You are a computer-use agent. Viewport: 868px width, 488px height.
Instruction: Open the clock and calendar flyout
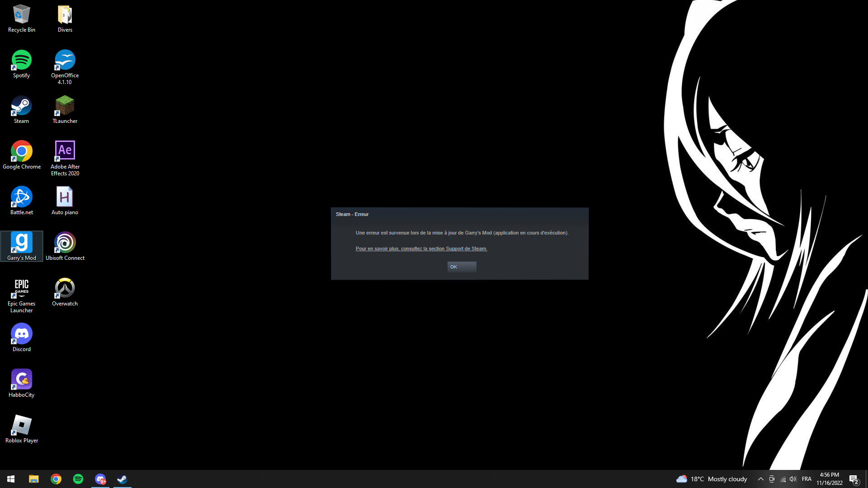point(829,479)
